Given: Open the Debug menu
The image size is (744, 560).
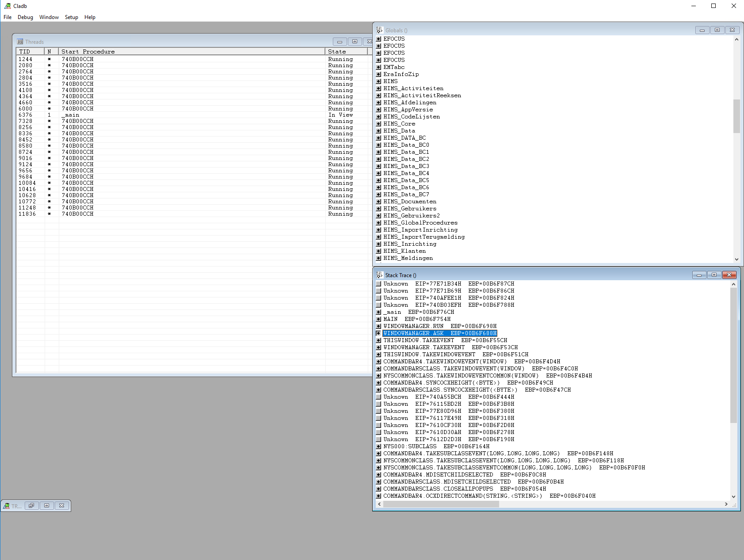Looking at the screenshot, I should point(25,17).
